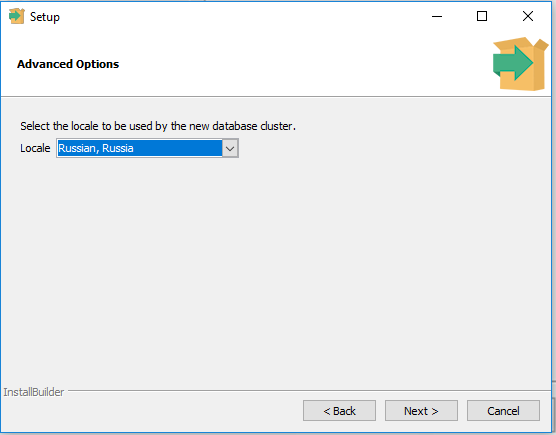Click the Locale label
This screenshot has width=556, height=435.
pyautogui.click(x=35, y=148)
